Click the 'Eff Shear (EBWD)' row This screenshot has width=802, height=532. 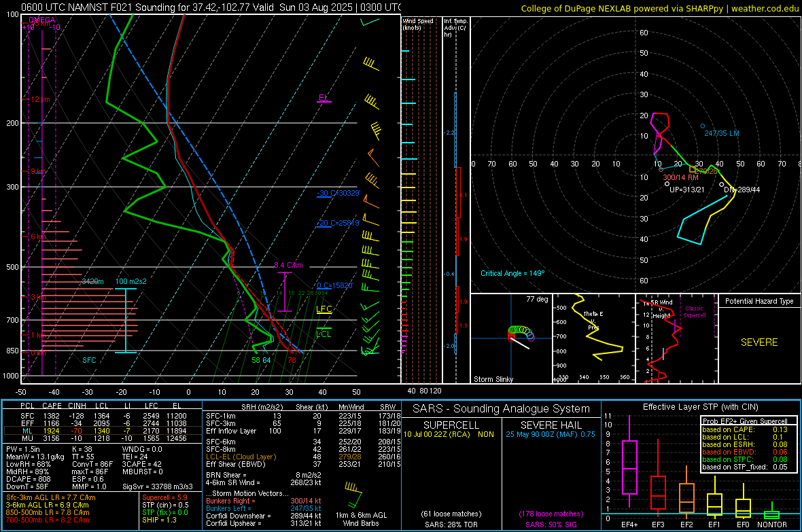click(303, 464)
